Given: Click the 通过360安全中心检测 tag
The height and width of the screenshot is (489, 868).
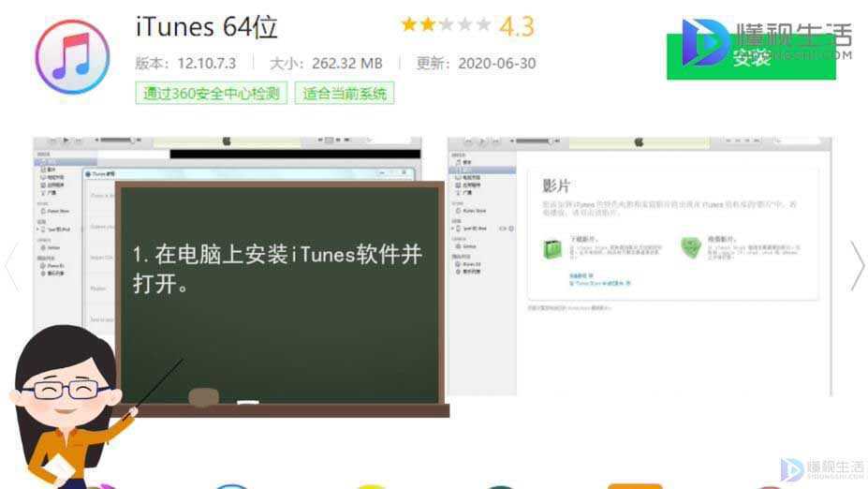Looking at the screenshot, I should click(x=212, y=93).
